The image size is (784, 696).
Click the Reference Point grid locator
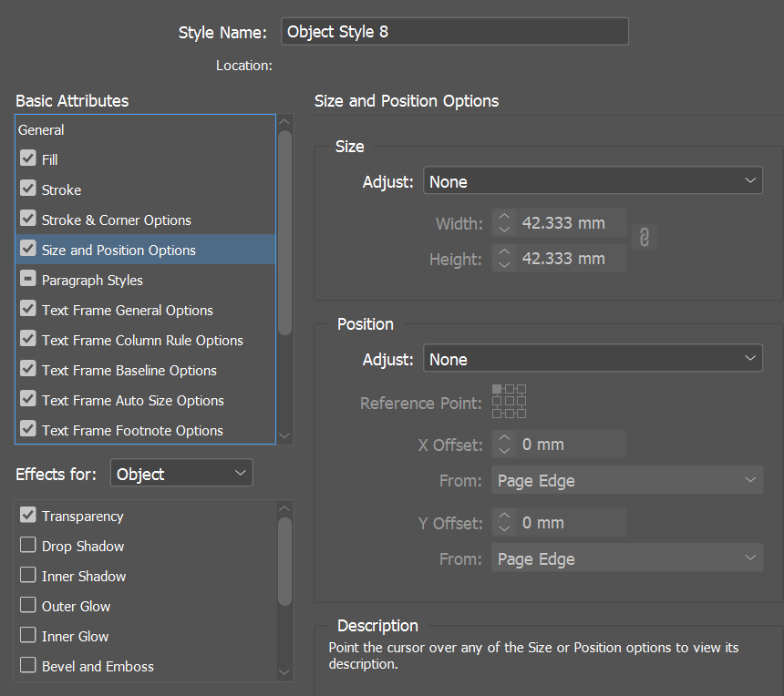click(x=509, y=402)
